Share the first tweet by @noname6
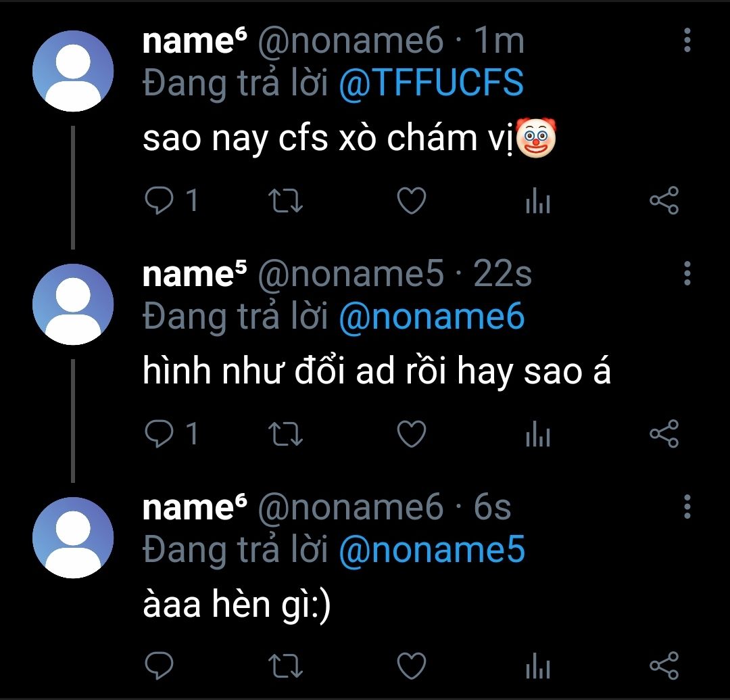This screenshot has width=730, height=700. pyautogui.click(x=664, y=201)
